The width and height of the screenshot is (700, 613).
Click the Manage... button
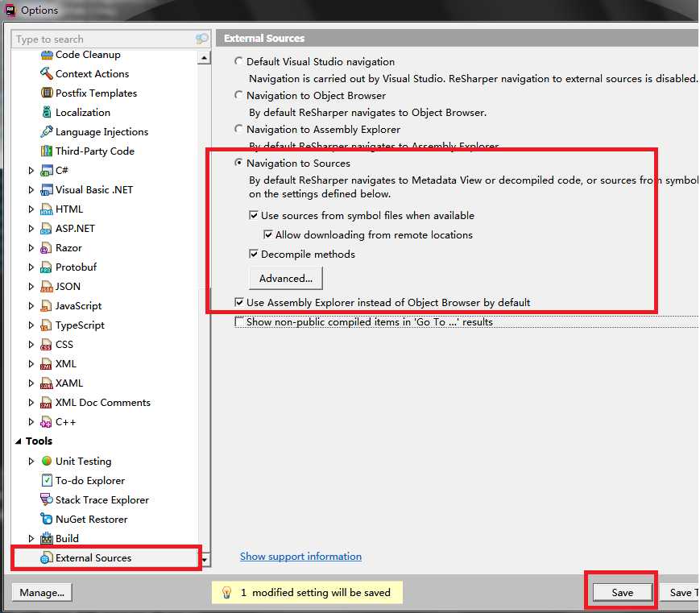42,593
